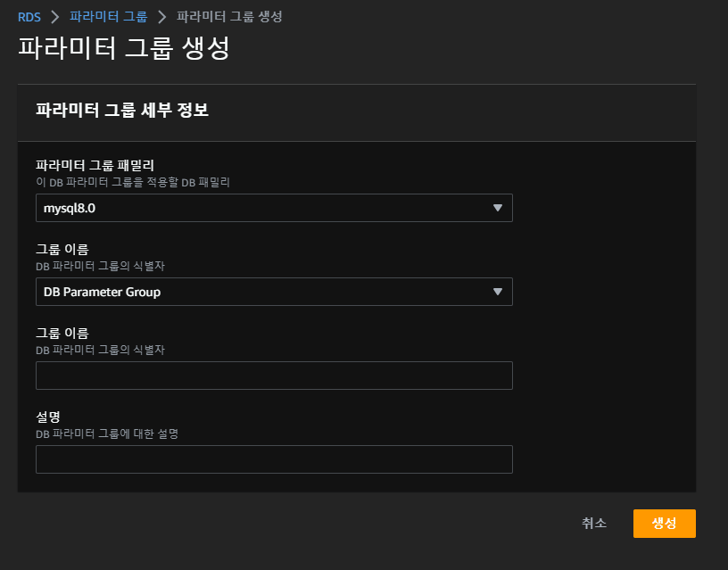
Task: Open the DB Parameter Group dropdown
Action: click(x=274, y=292)
